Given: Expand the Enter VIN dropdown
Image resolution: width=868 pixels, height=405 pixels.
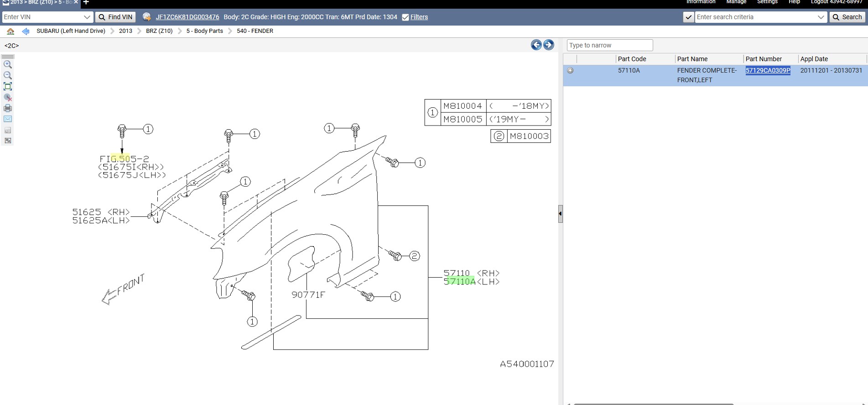Looking at the screenshot, I should [x=87, y=17].
